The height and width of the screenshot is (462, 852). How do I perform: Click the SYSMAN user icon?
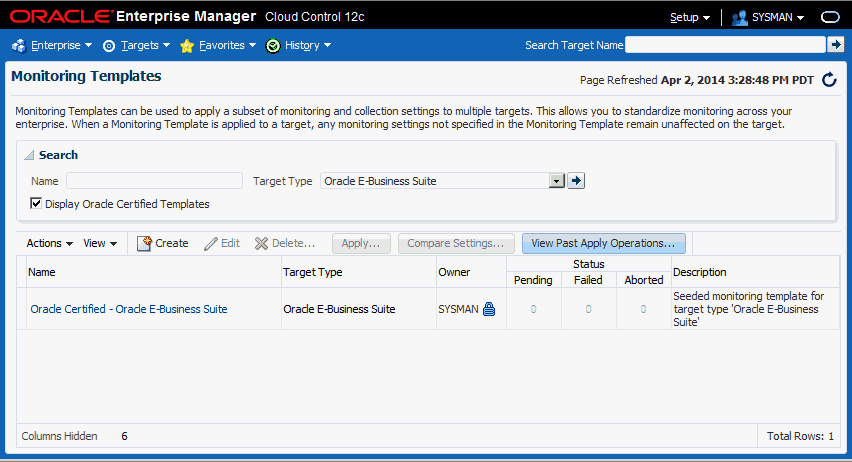click(740, 17)
